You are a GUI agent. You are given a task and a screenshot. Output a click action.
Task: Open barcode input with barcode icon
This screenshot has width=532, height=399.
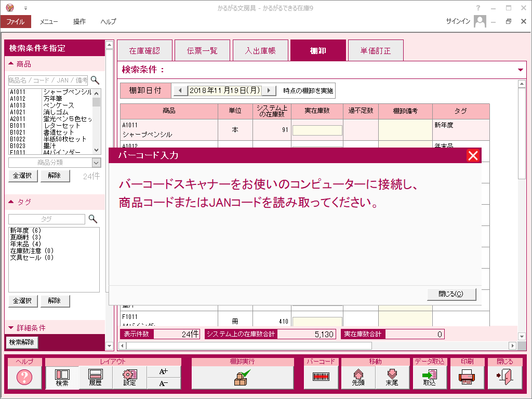[x=321, y=377]
